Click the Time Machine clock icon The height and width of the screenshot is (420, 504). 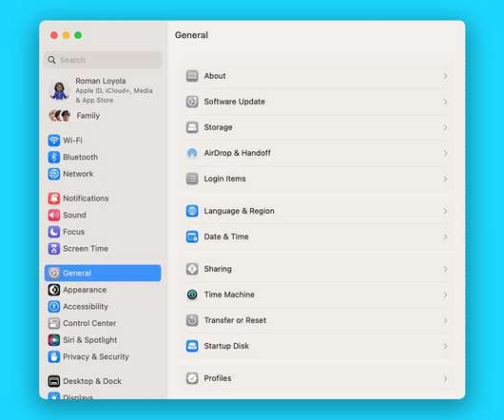pos(192,295)
